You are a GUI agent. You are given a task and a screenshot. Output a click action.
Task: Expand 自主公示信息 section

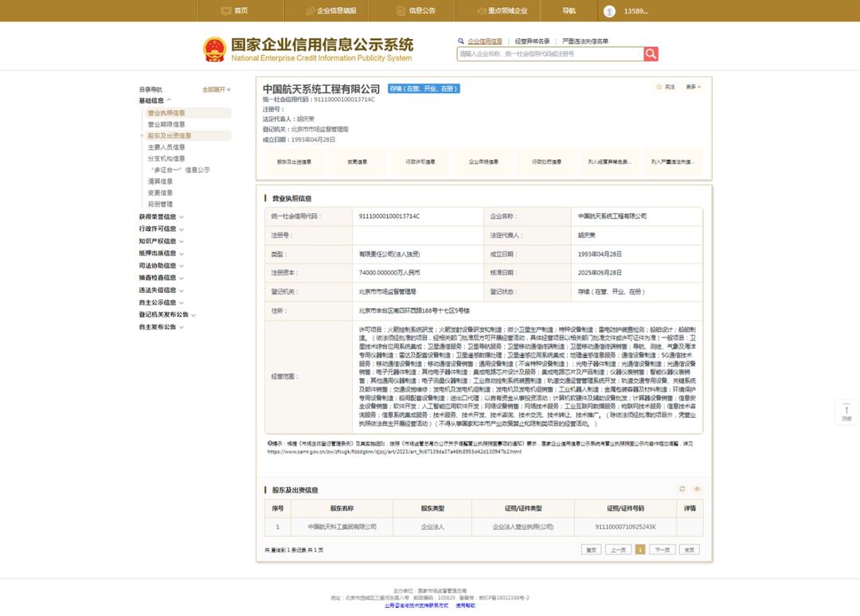(161, 302)
